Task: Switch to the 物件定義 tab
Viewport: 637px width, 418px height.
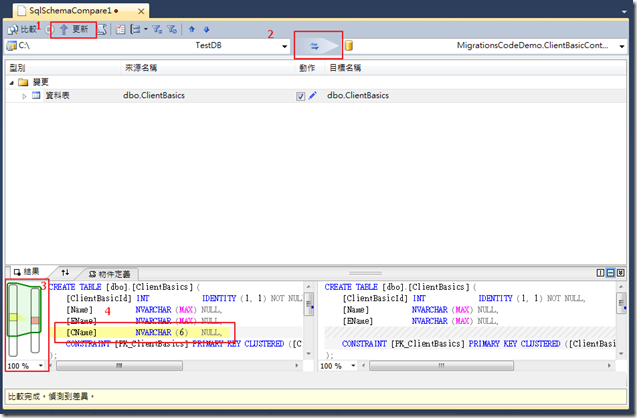Action: (x=110, y=274)
